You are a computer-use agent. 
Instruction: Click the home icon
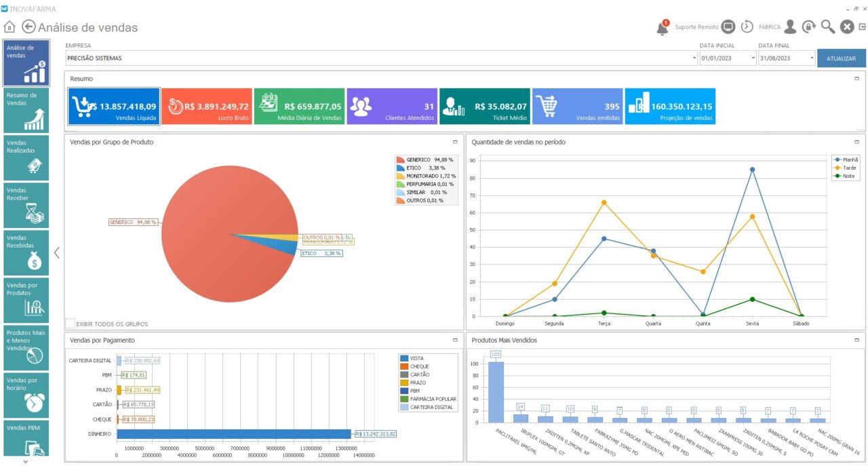point(9,27)
